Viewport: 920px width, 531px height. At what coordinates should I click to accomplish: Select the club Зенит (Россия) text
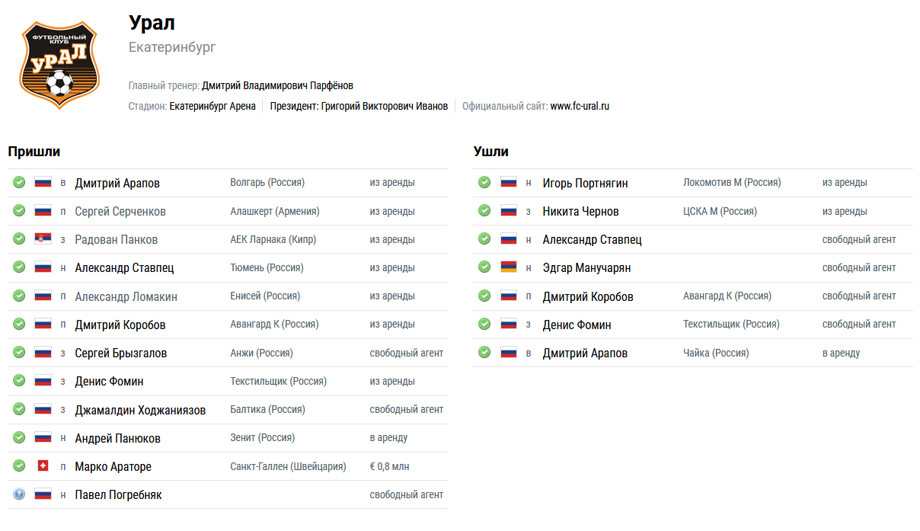click(x=262, y=438)
